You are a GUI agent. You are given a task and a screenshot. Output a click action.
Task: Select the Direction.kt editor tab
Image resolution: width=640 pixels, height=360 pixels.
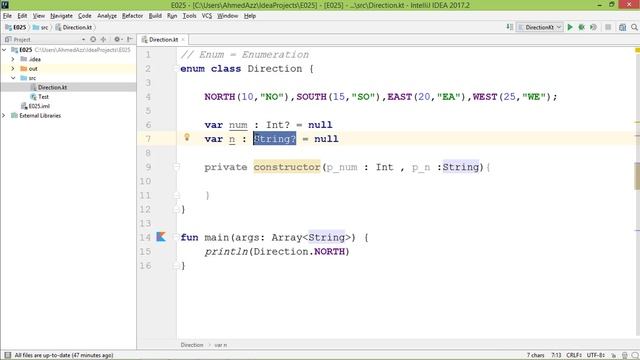[x=163, y=40]
